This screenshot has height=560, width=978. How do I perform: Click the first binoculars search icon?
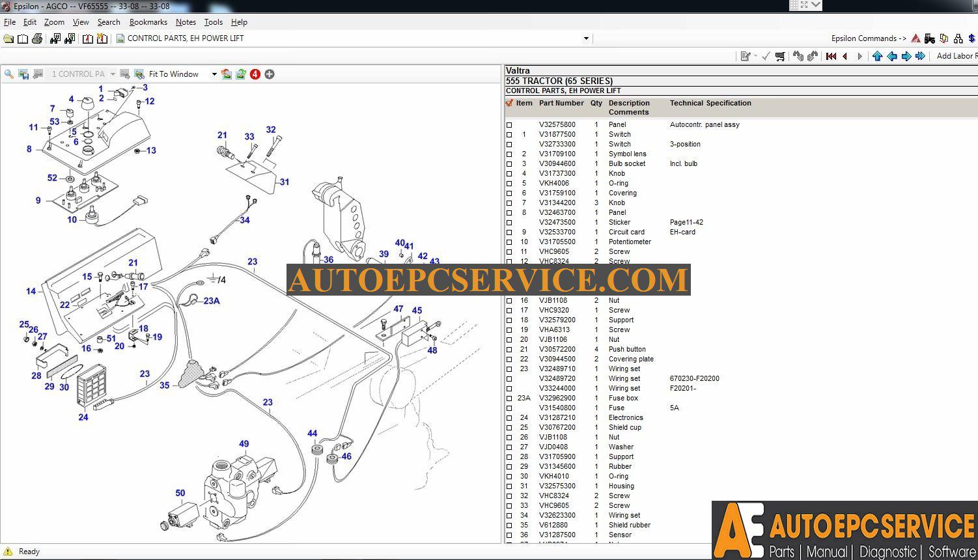pos(55,38)
